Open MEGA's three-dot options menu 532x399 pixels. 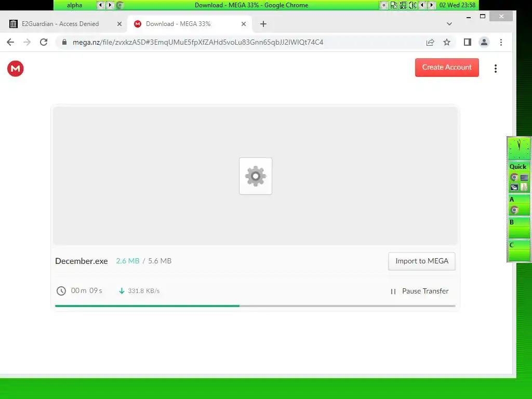(x=496, y=69)
